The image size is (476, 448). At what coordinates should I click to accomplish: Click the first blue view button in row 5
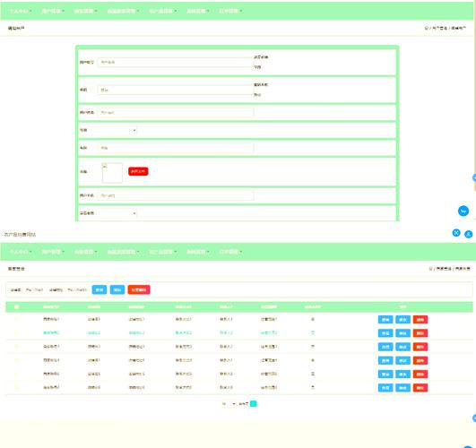coord(385,375)
